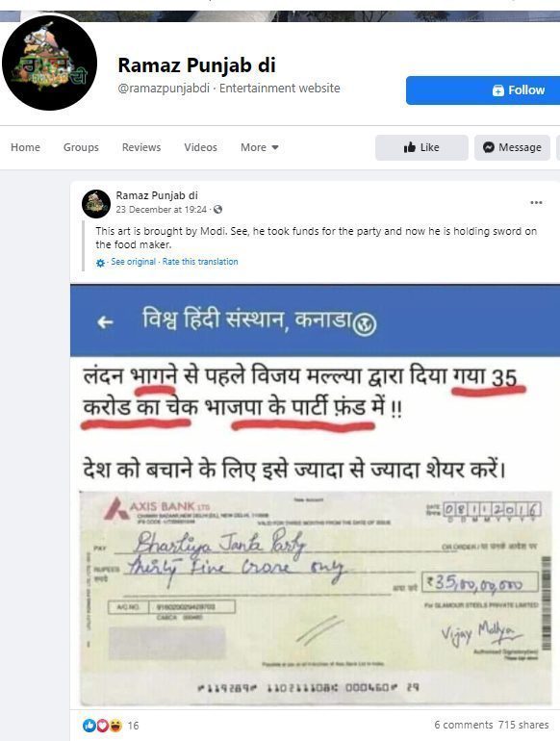Follow the Ramaz Punjab di page
Viewport: 560px width, 741px height.
point(483,90)
